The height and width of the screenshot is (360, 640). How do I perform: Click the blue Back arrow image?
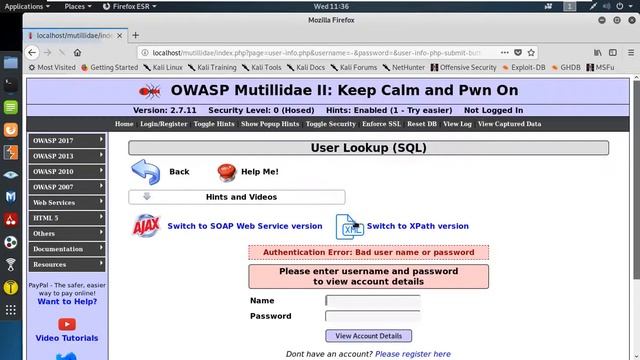click(146, 172)
